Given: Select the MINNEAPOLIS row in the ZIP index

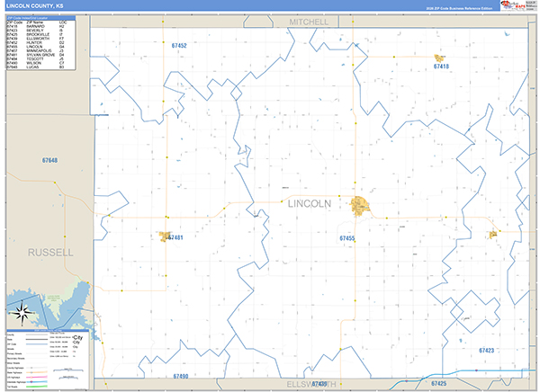Looking at the screenshot, I should click(36, 50).
